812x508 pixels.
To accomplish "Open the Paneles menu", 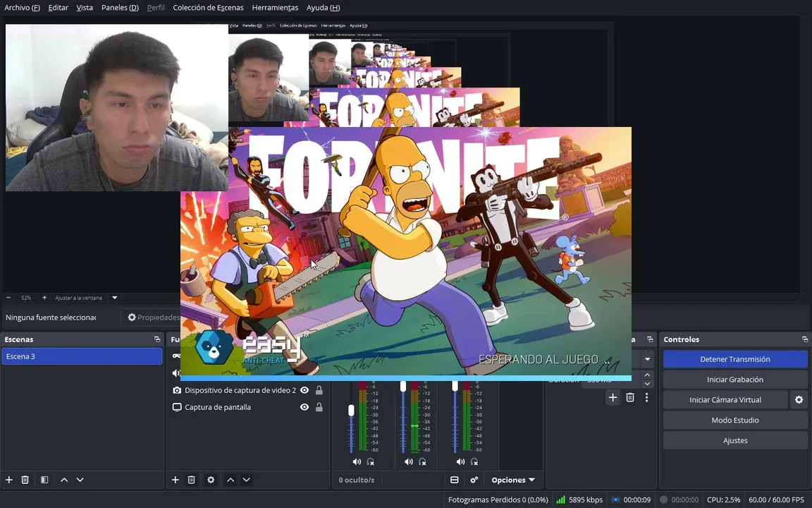I will [120, 8].
